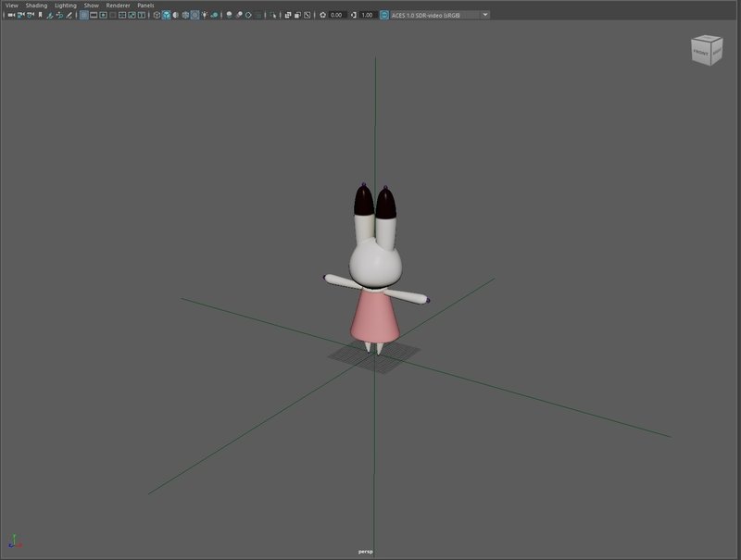Open the ACES 1.0 SDR-video dropdown

tap(440, 15)
